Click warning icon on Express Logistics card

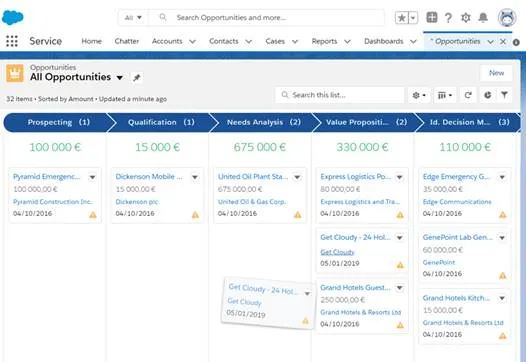coord(400,215)
